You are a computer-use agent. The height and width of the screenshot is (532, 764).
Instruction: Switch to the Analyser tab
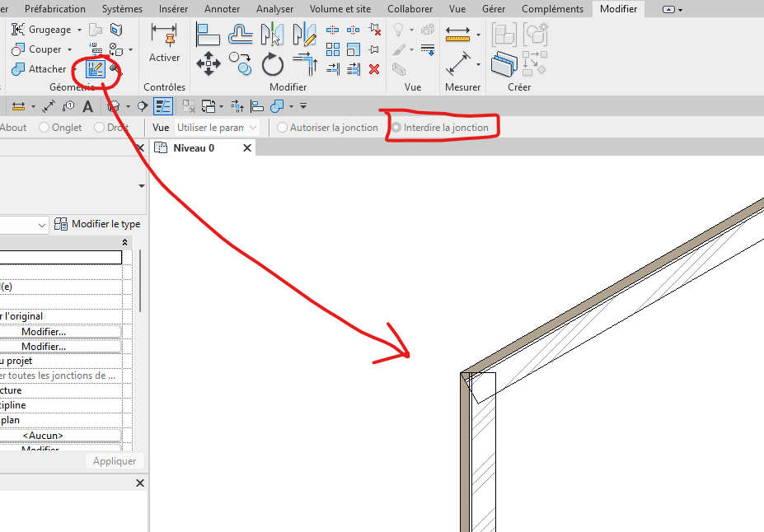(x=274, y=9)
